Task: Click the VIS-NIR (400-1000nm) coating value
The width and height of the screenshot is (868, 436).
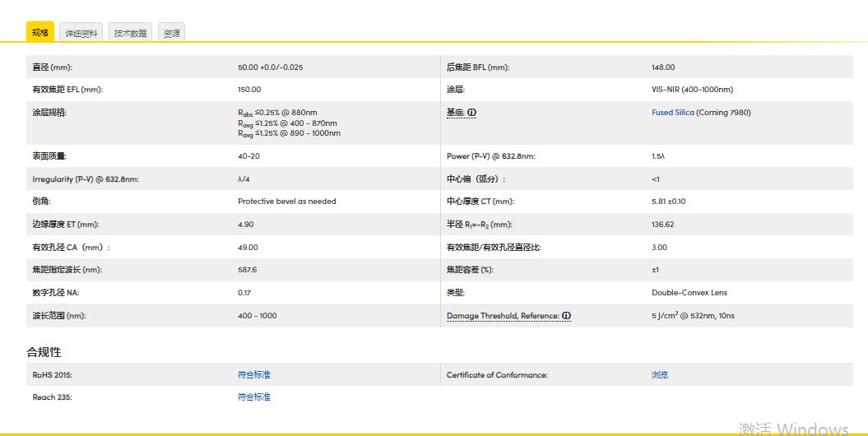Action: pyautogui.click(x=692, y=90)
